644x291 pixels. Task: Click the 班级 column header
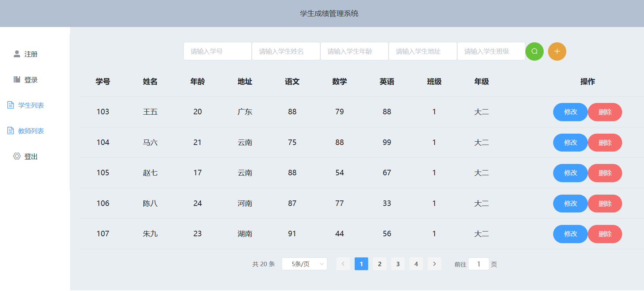434,82
